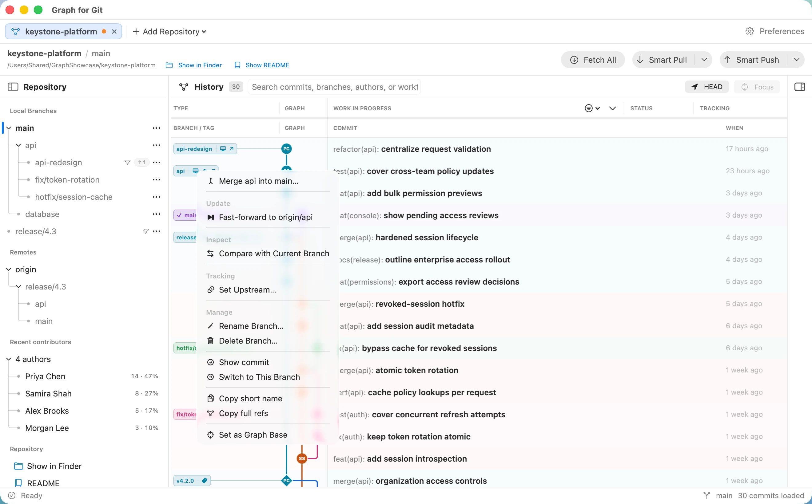Click the History graph icon
This screenshot has width=812, height=504.
coord(184,87)
